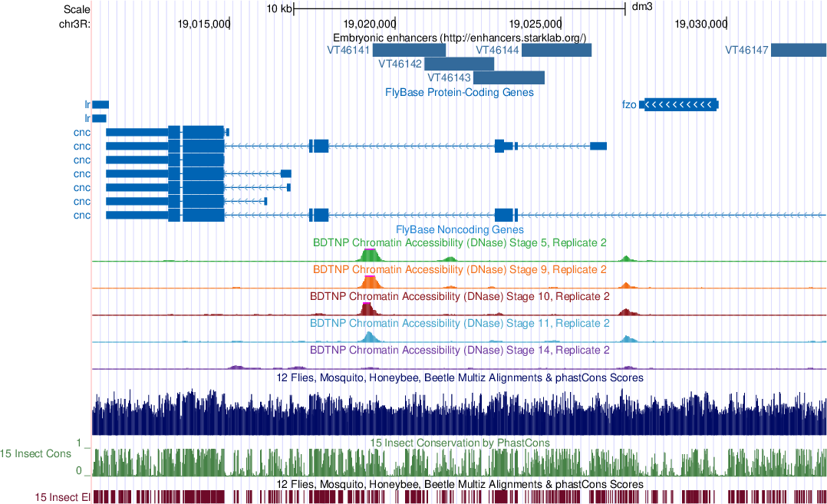Viewport: 827px width, 504px height.
Task: Click the fzo gene block
Action: coord(679,104)
